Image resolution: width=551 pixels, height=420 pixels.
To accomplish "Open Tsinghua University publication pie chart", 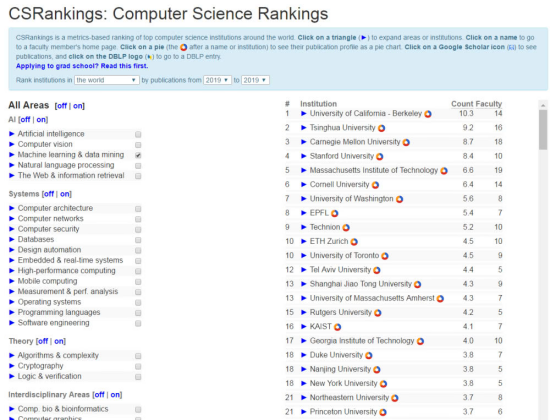I will [381, 128].
